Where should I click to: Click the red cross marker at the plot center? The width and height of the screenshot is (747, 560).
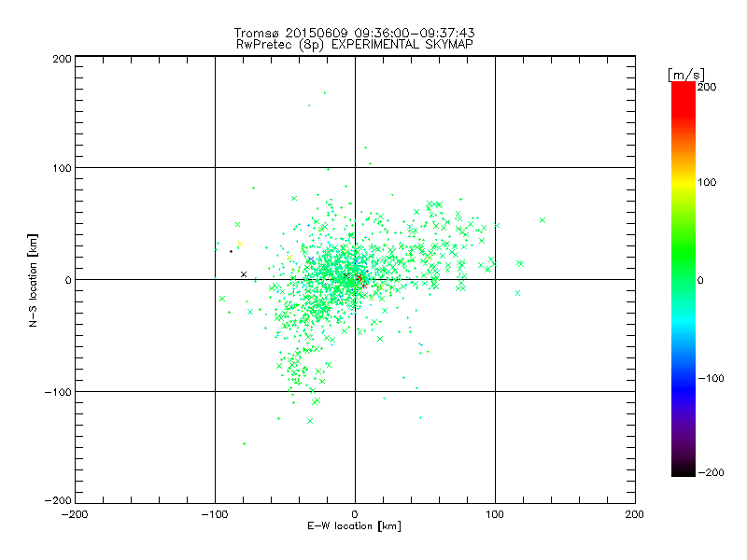[x=359, y=278]
